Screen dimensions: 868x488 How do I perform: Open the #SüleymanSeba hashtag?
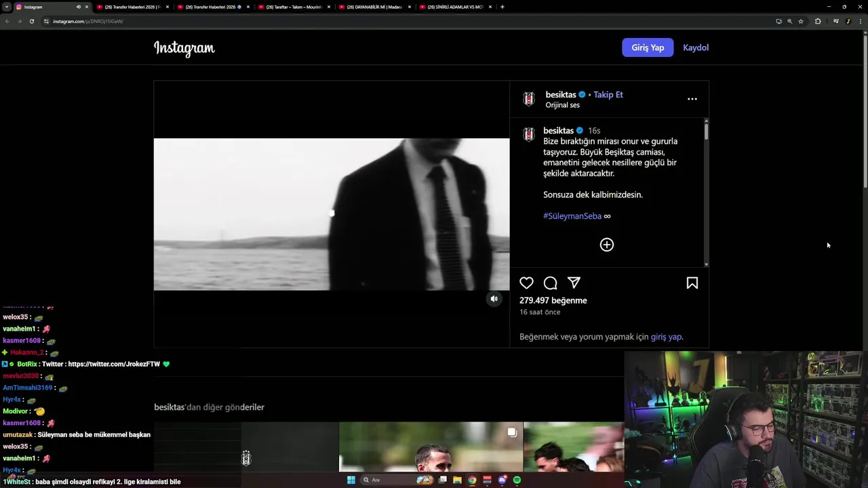(572, 216)
